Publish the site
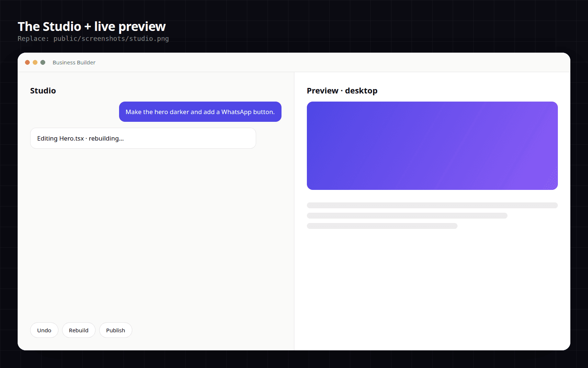Viewport: 588px width, 368px height. 115,330
